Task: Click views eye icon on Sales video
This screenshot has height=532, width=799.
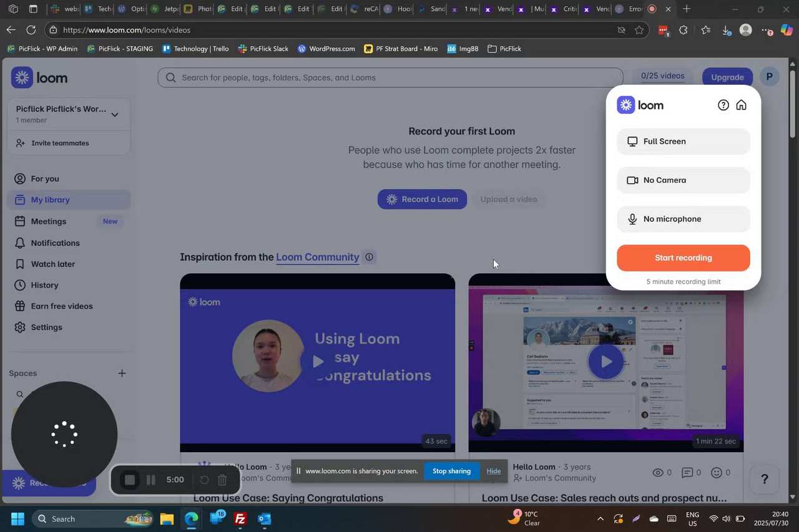Action: [x=658, y=473]
